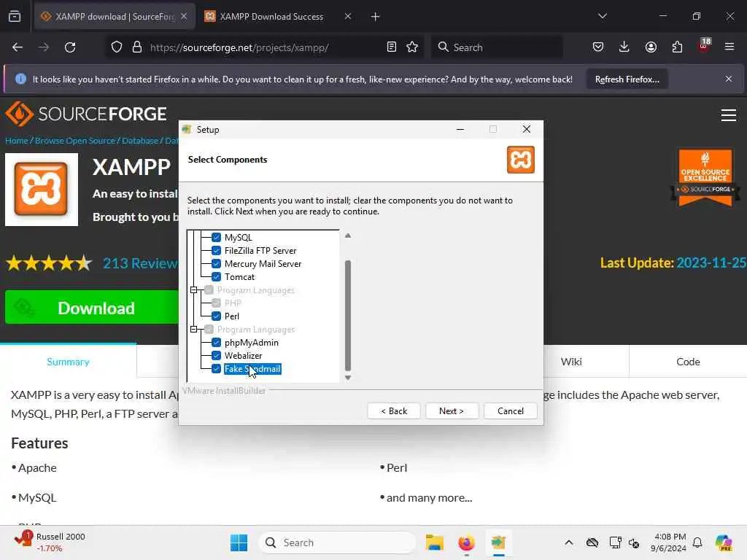Open the Database breadcrumb link
Screen dimensions: 747x560
[x=140, y=141]
